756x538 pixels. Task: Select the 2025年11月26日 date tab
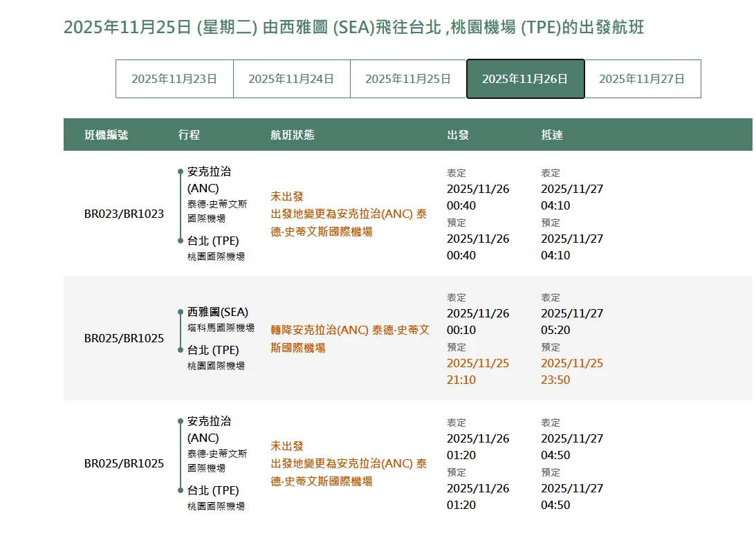point(526,79)
